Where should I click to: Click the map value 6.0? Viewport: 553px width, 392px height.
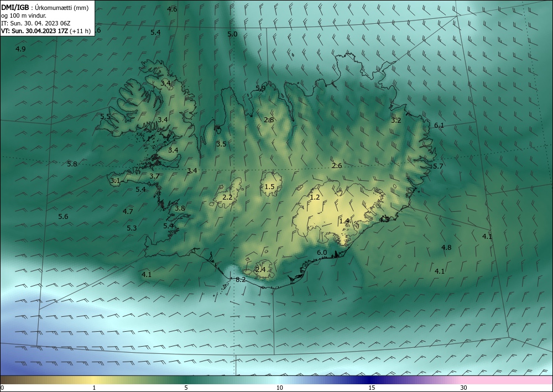tap(322, 253)
